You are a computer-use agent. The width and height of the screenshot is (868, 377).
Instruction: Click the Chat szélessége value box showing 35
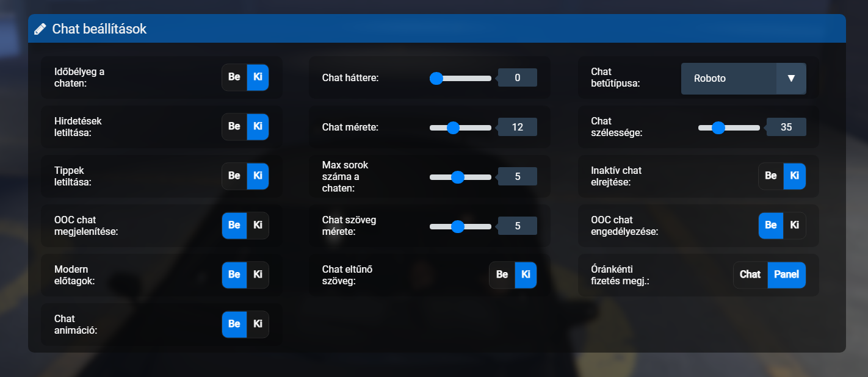point(786,127)
